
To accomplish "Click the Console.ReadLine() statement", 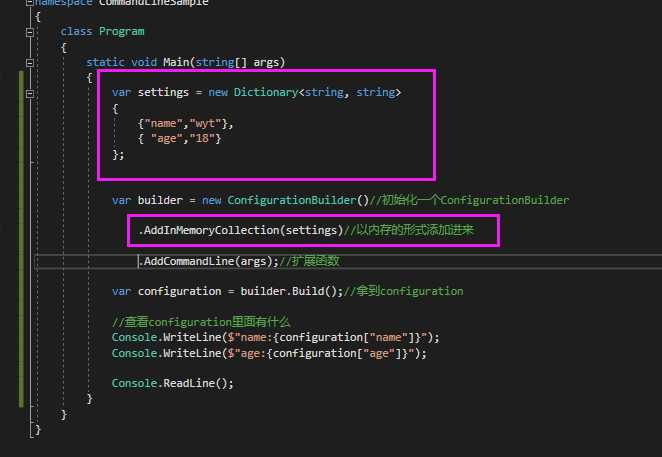I will (172, 384).
